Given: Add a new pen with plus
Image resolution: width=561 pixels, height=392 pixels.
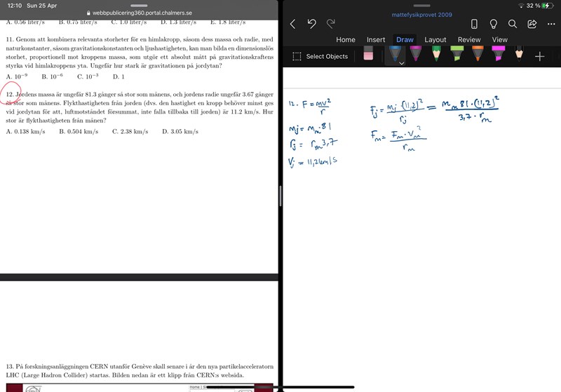Looking at the screenshot, I should (x=539, y=56).
